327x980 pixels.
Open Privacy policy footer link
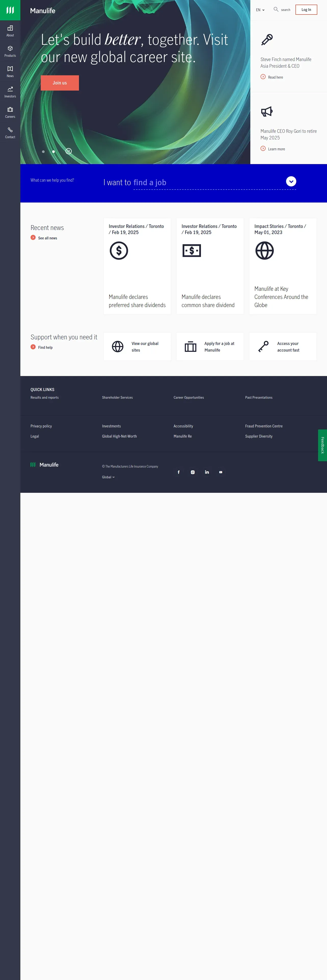pos(41,426)
